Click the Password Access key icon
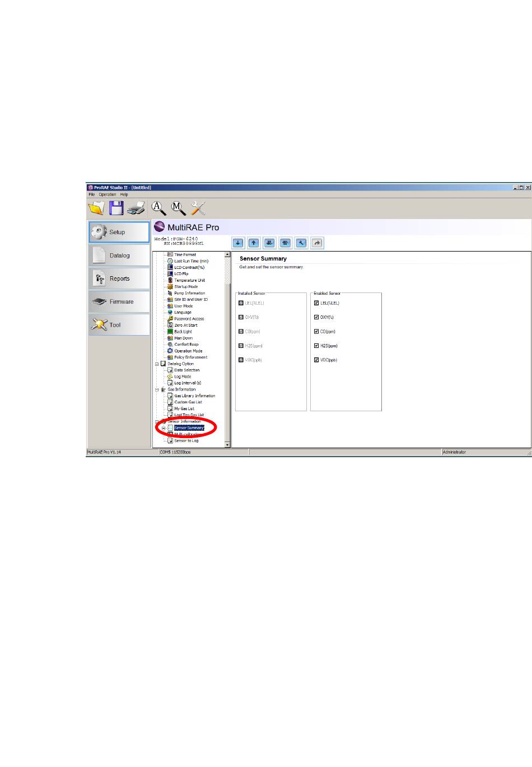 point(170,319)
